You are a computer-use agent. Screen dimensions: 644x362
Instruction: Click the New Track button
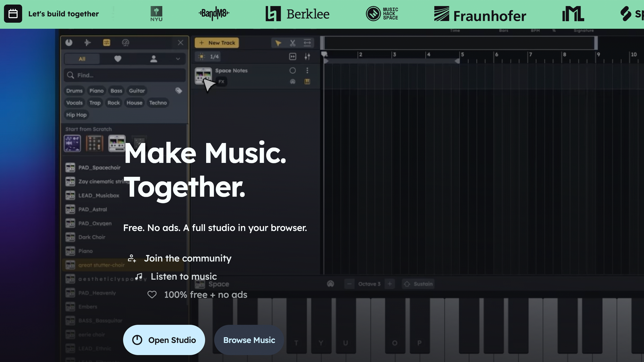pyautogui.click(x=217, y=43)
